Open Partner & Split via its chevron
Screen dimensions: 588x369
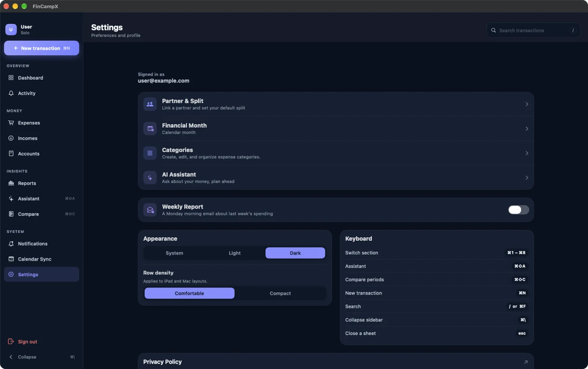pos(527,104)
